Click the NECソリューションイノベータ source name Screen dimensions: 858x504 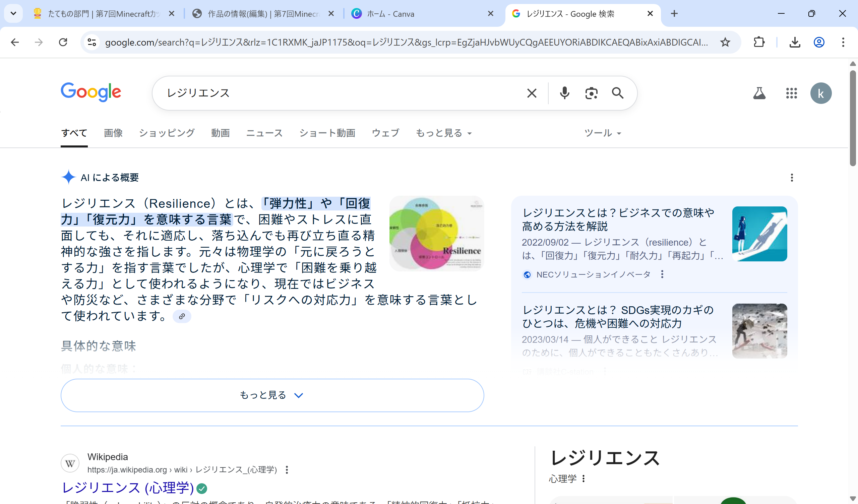593,274
